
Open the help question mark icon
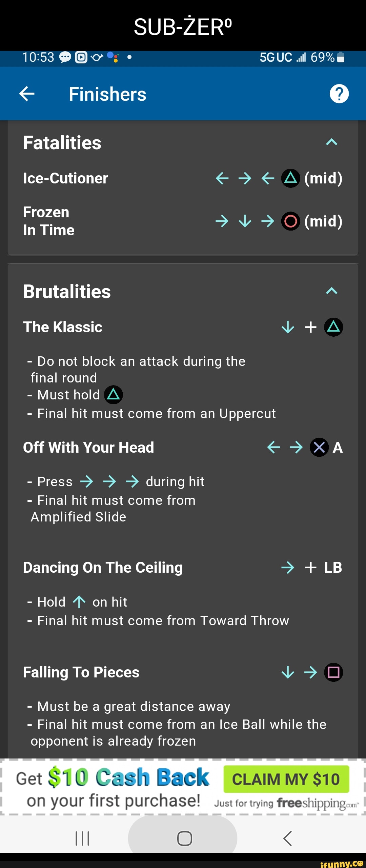339,94
